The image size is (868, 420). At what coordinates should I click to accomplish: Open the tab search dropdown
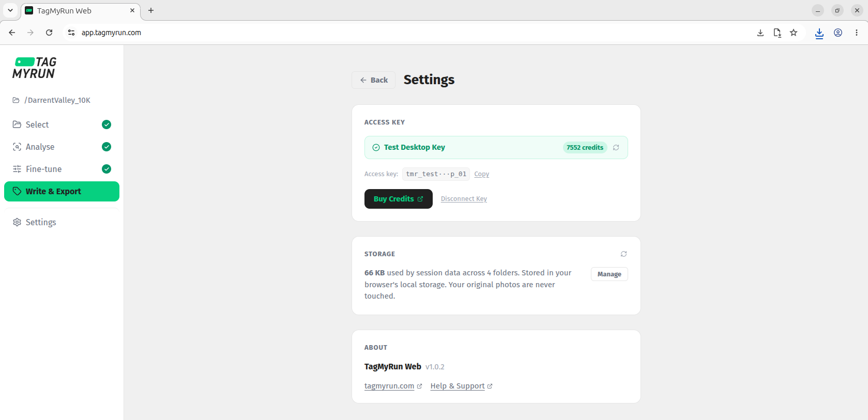point(10,10)
